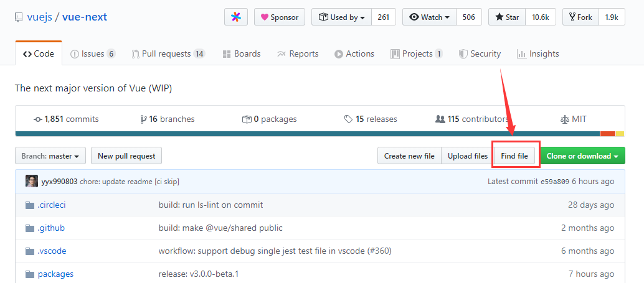Image resolution: width=644 pixels, height=283 pixels.
Task: View the 1.9k forks count
Action: click(x=612, y=17)
